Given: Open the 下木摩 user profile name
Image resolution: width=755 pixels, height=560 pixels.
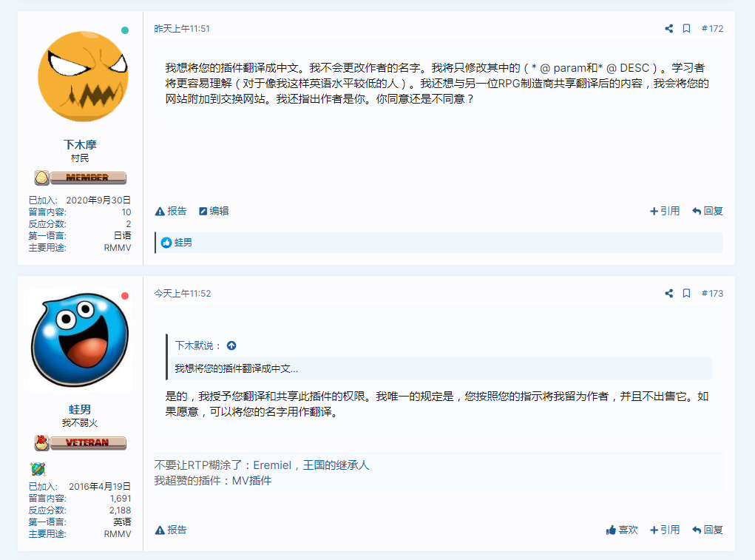Looking at the screenshot, I should (80, 144).
